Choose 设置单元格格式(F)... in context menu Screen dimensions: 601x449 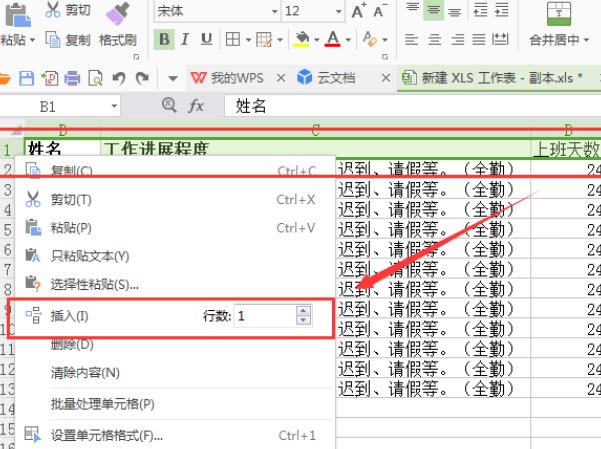[175, 436]
